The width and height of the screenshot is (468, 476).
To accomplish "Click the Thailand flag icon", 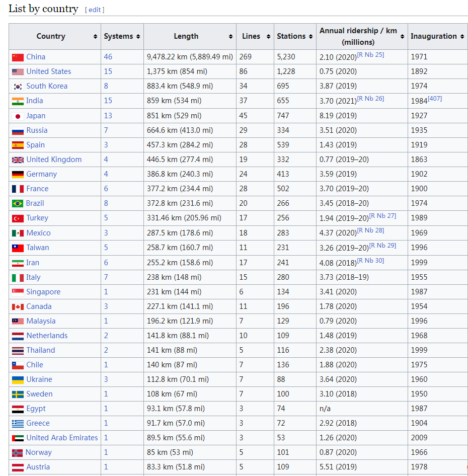I will 18,351.
